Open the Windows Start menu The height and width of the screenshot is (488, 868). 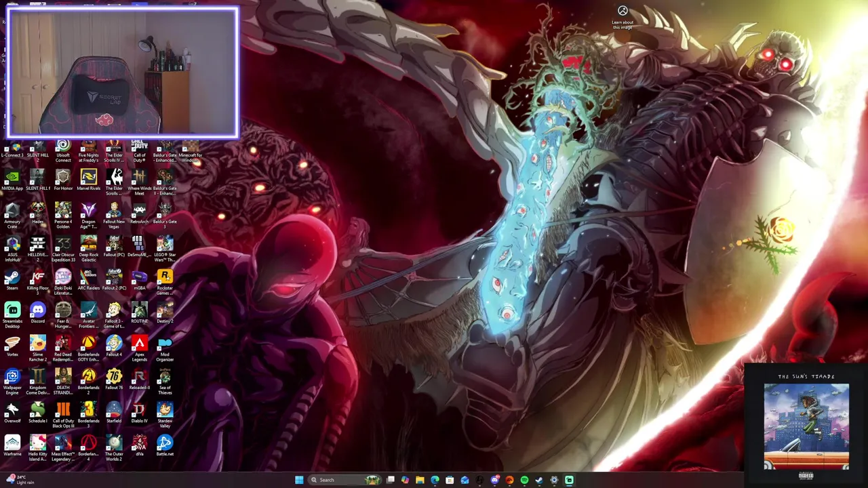point(299,480)
